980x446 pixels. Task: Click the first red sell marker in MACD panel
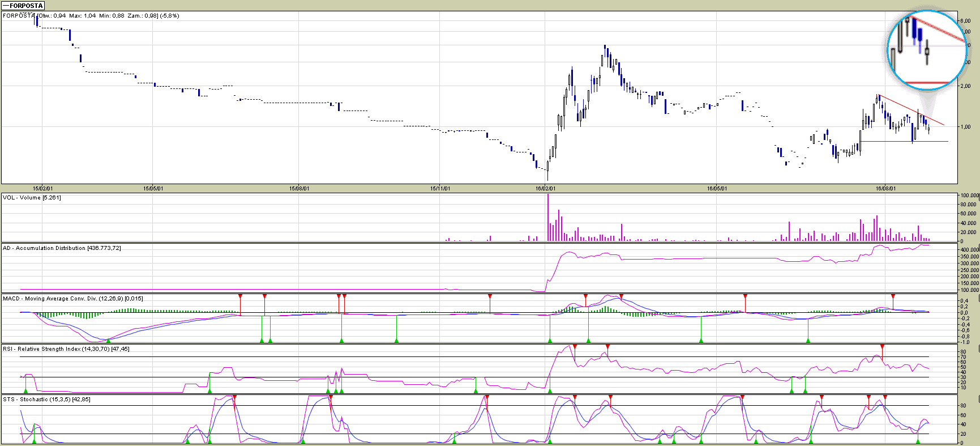[241, 296]
